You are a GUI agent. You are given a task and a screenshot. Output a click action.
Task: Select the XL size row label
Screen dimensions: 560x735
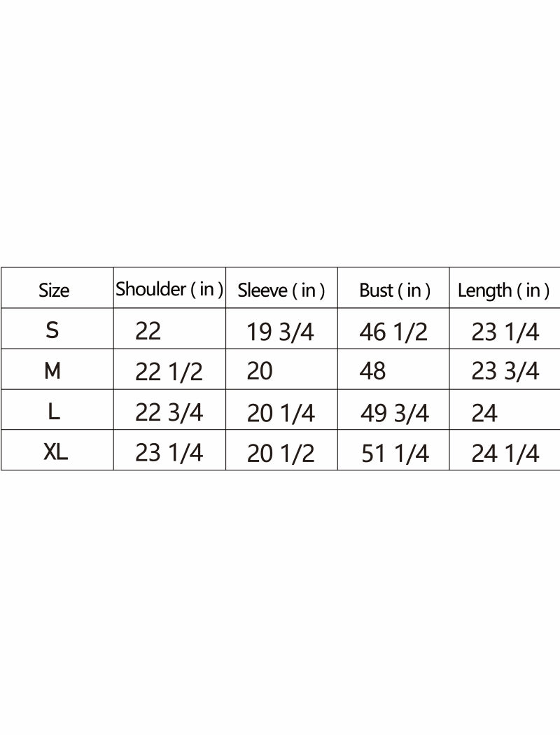(x=56, y=452)
